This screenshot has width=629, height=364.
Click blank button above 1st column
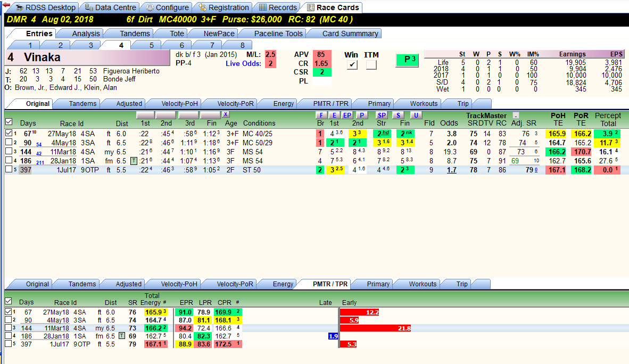pyautogui.click(x=146, y=115)
